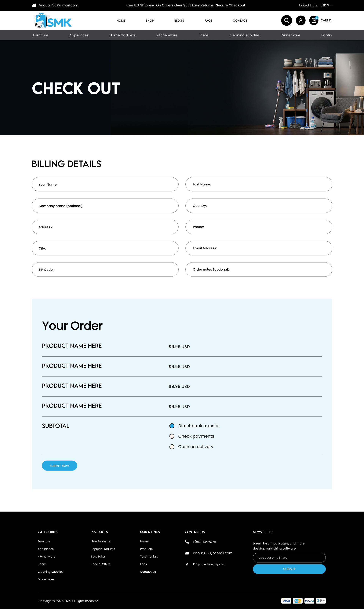The width and height of the screenshot is (364, 609).
Task: Click the SMK logo
Action: tap(53, 21)
